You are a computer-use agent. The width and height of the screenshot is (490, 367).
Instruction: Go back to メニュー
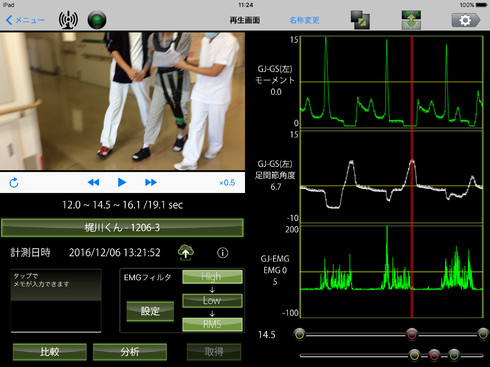point(25,20)
